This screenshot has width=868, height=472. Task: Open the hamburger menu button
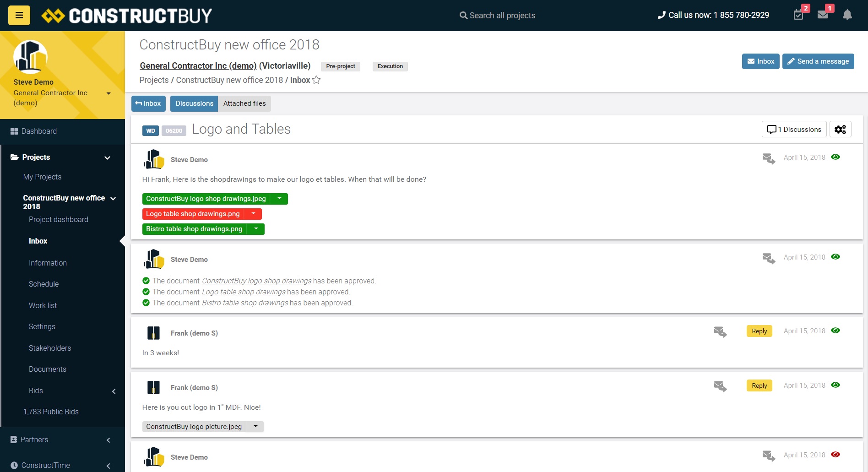19,16
